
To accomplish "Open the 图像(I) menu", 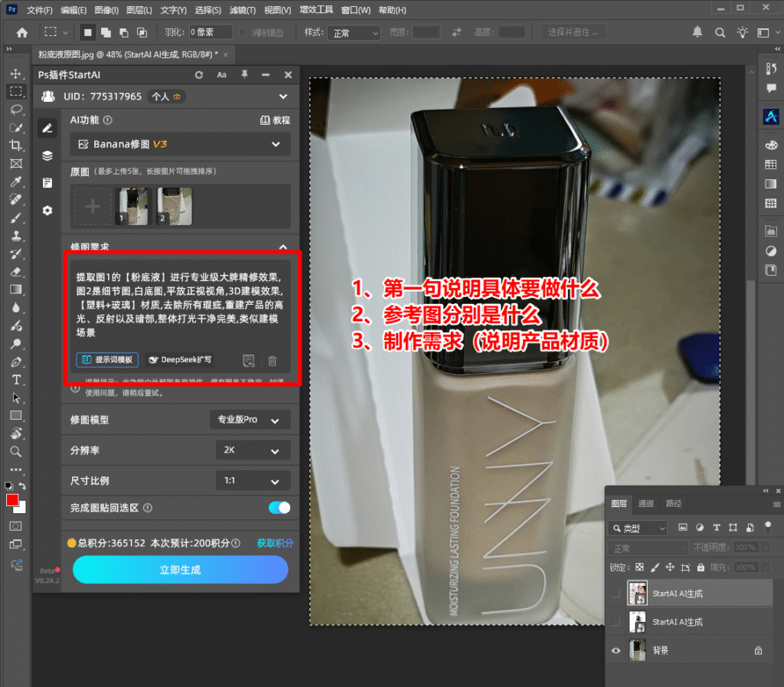I will click(106, 10).
